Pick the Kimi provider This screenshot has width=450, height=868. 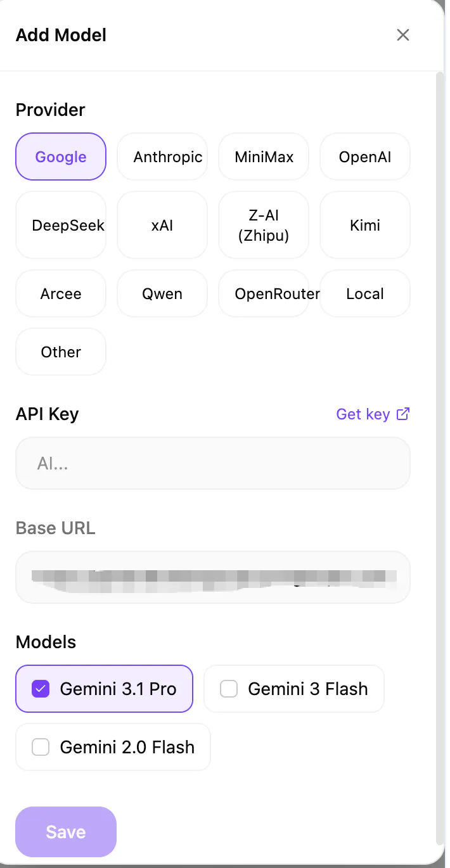pos(365,225)
